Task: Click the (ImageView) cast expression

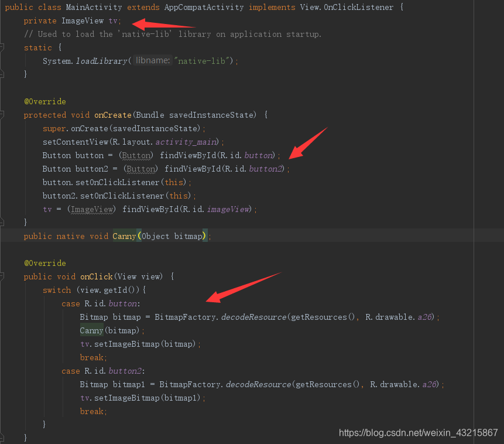Action: [91, 210]
